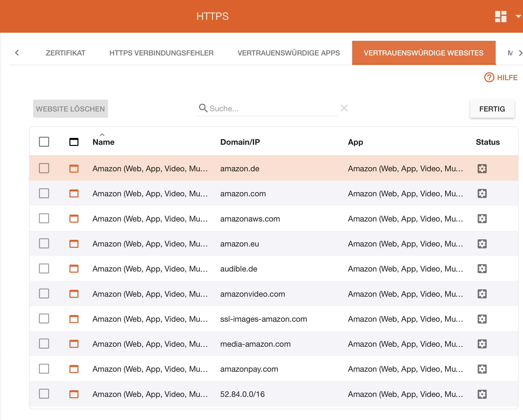Check the box for amazonvideo.com row
This screenshot has height=420, width=523.
click(44, 293)
